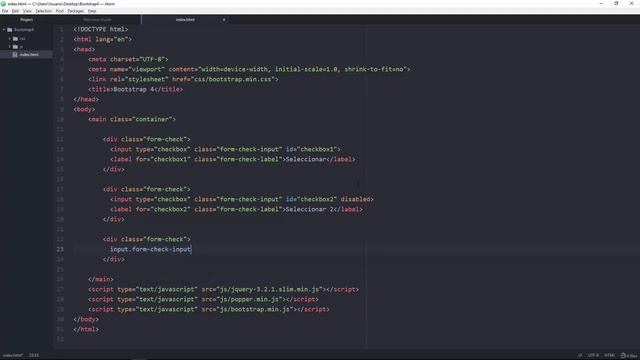The image size is (640, 360).
Task: Click the Bootstrap4 project folder icon
Action: 10,30
